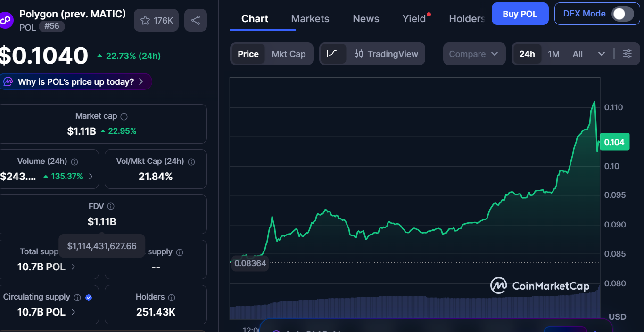This screenshot has height=332, width=644.
Task: Click the verified badge next to Circulating supply
Action: click(89, 297)
